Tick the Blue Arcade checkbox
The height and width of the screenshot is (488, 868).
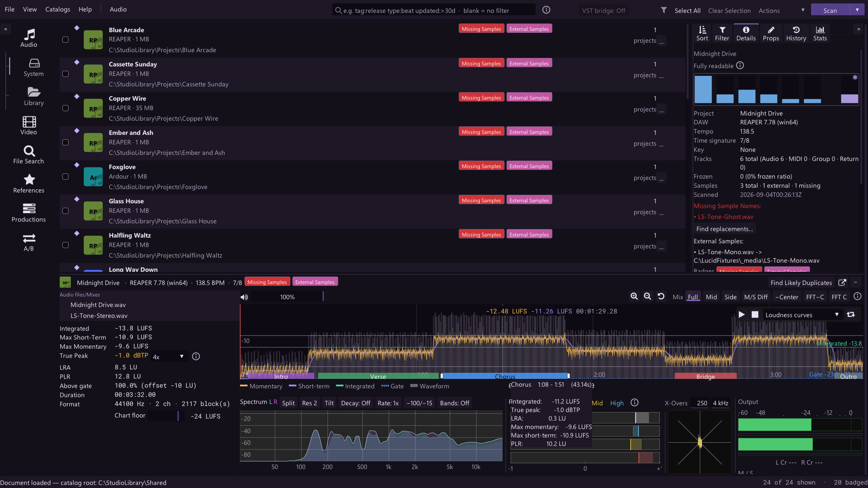(x=65, y=40)
